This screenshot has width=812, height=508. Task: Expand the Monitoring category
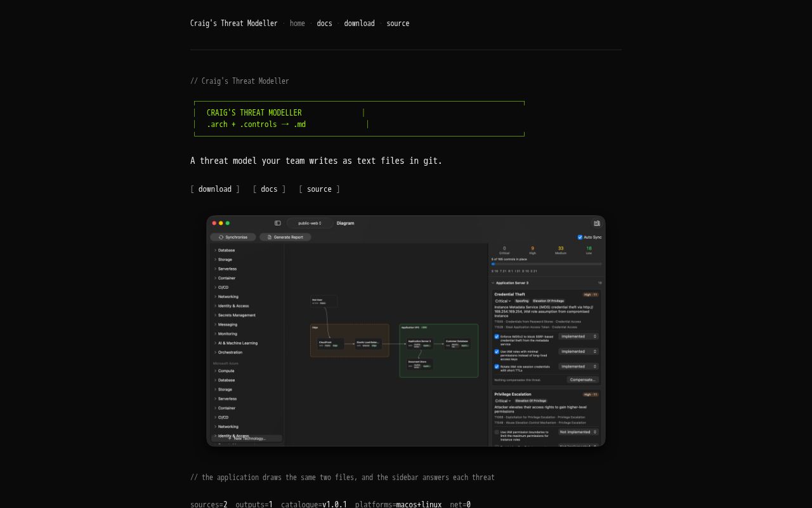coord(215,334)
